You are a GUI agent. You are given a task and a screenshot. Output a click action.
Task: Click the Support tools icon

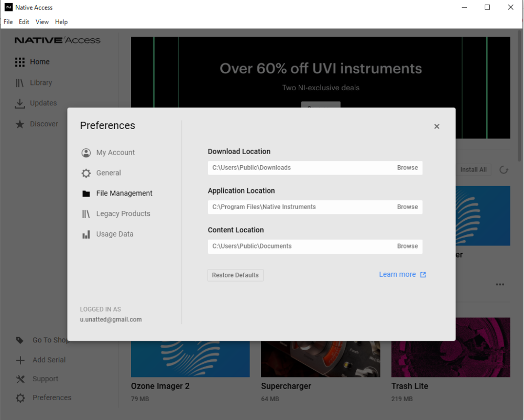[x=20, y=379]
